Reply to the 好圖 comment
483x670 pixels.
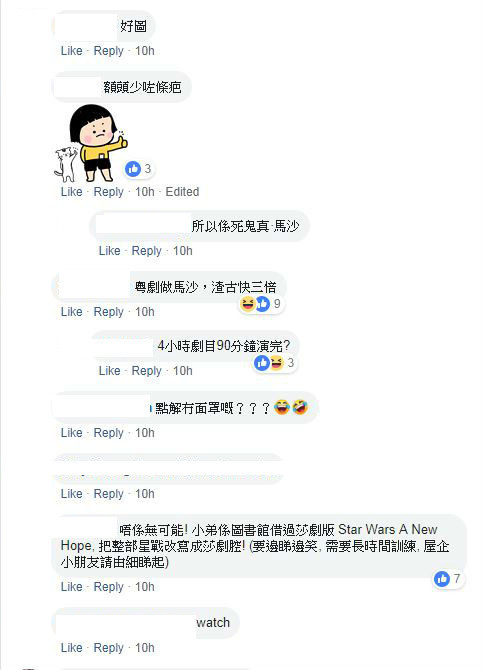point(108,51)
